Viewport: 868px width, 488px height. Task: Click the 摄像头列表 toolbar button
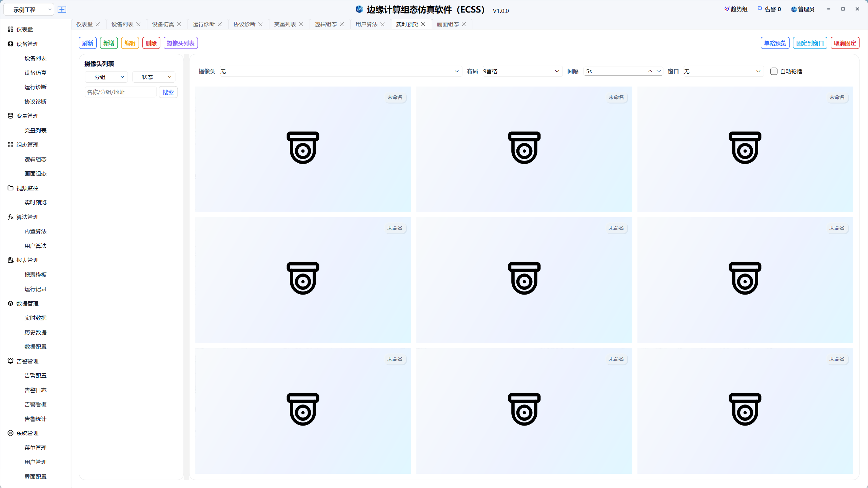(181, 43)
